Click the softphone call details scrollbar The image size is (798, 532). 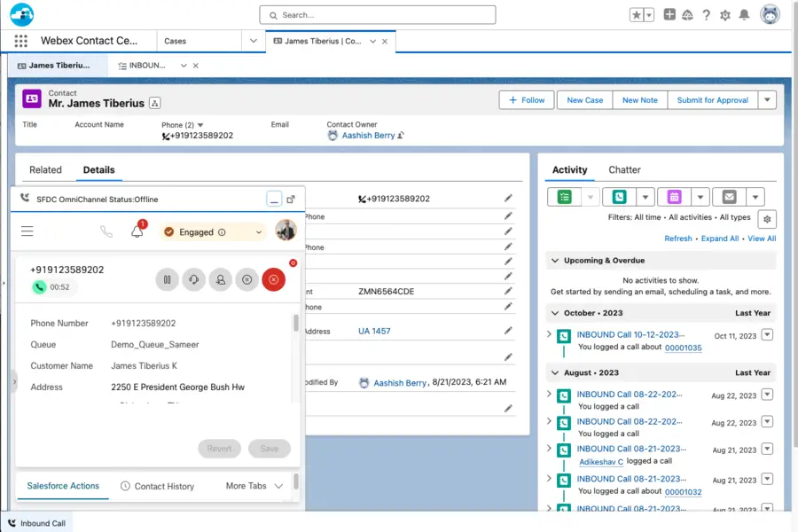pos(295,324)
